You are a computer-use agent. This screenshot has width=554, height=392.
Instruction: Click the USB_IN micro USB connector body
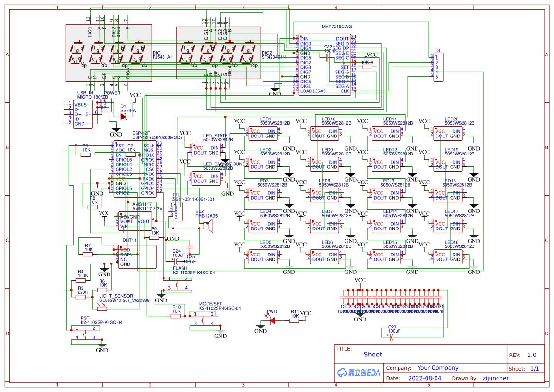tap(83, 115)
